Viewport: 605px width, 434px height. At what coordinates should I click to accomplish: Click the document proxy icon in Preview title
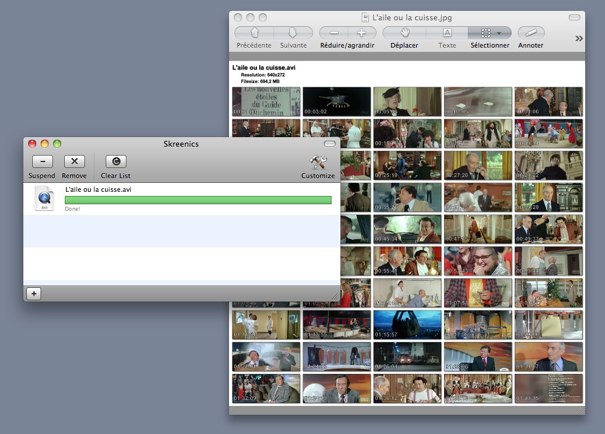(365, 17)
